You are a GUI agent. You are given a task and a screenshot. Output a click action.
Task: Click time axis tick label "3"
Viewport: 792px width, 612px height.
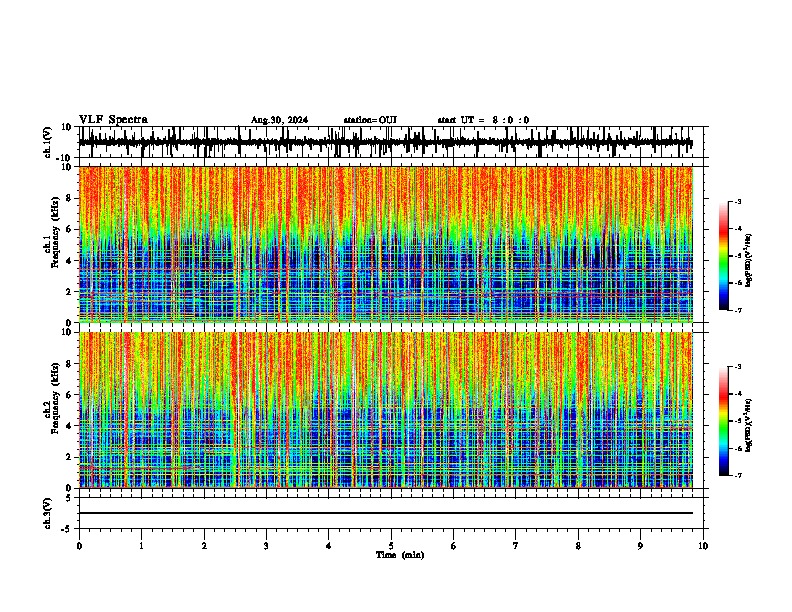coord(266,546)
